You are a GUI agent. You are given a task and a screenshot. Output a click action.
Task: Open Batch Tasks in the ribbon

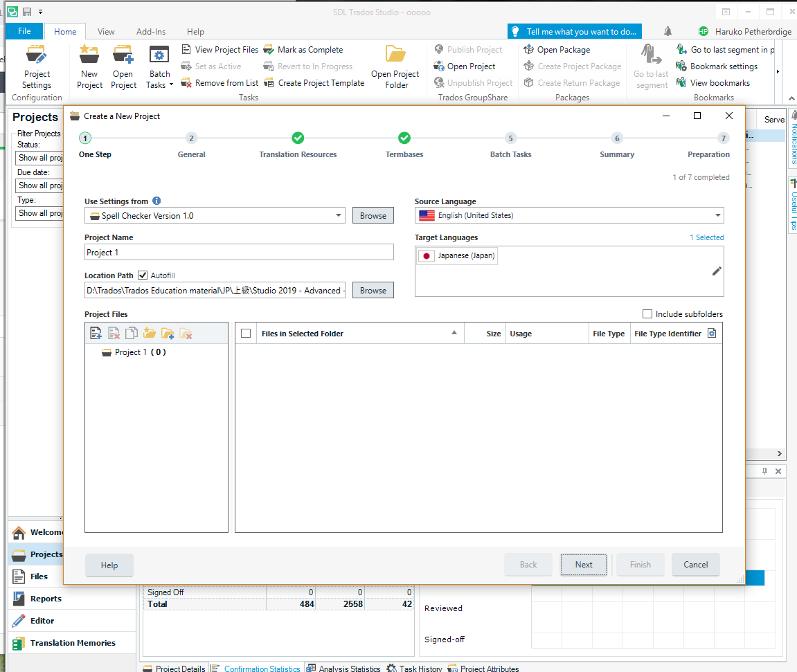[160, 66]
